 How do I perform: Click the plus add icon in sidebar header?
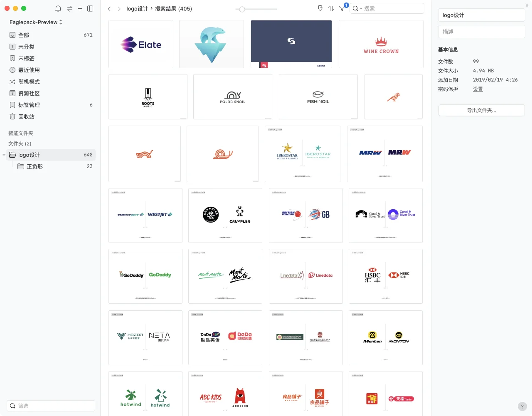coord(80,8)
